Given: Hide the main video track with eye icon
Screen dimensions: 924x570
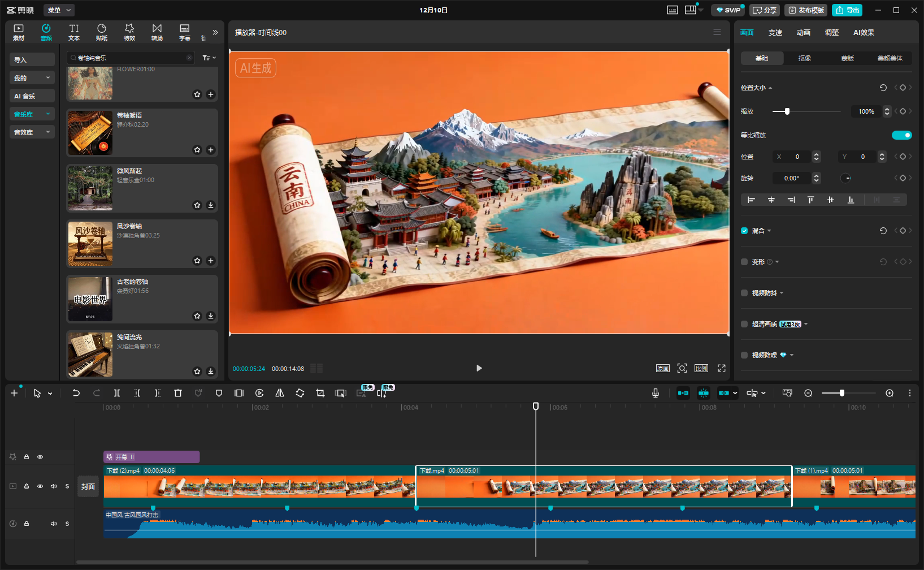Looking at the screenshot, I should pyautogui.click(x=40, y=486).
